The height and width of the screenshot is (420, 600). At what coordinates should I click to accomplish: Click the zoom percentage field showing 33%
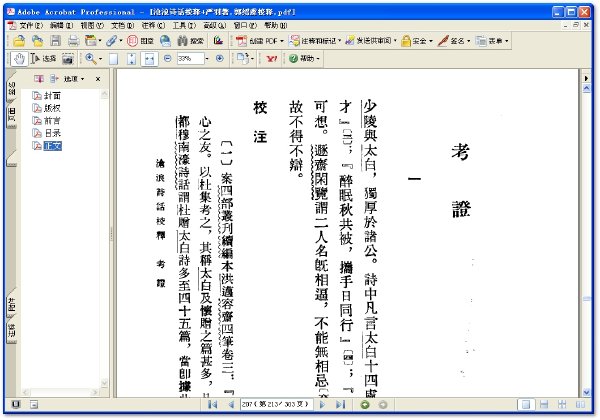point(191,59)
